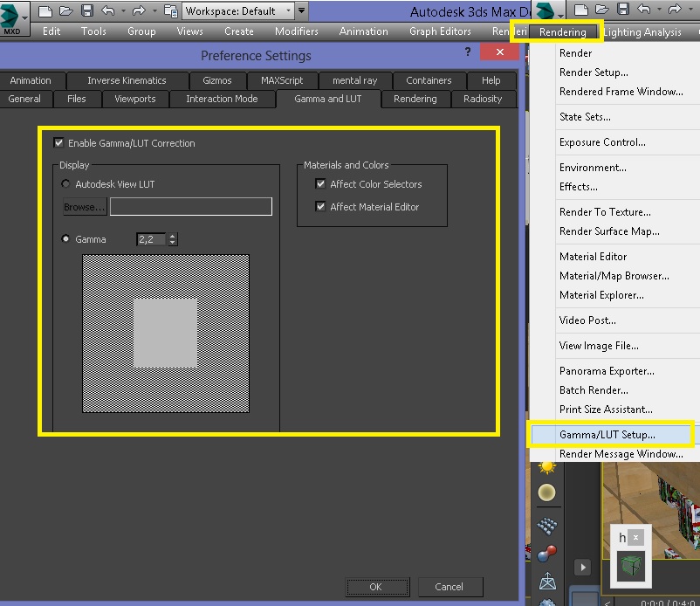Switch to the Gamma and LUT tab
700x606 pixels.
coord(328,99)
